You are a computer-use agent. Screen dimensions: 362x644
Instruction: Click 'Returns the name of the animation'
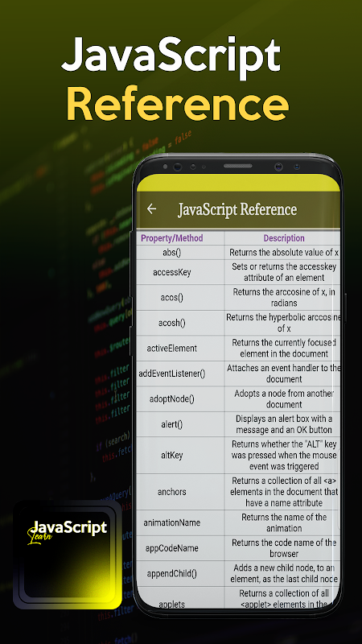pyautogui.click(x=284, y=522)
